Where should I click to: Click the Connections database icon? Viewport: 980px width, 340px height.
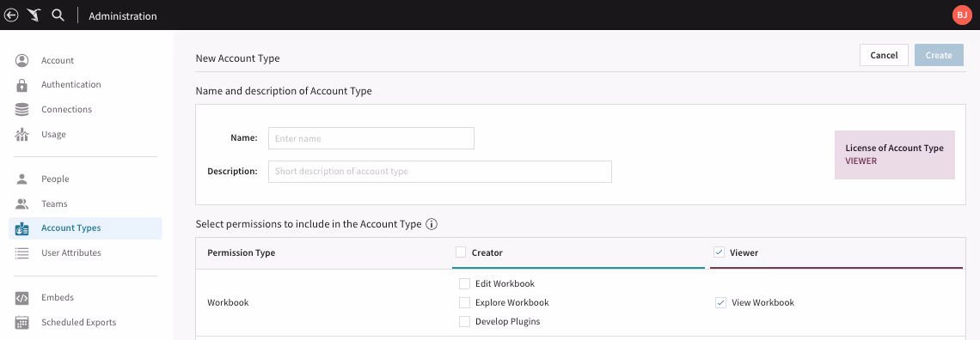(21, 110)
